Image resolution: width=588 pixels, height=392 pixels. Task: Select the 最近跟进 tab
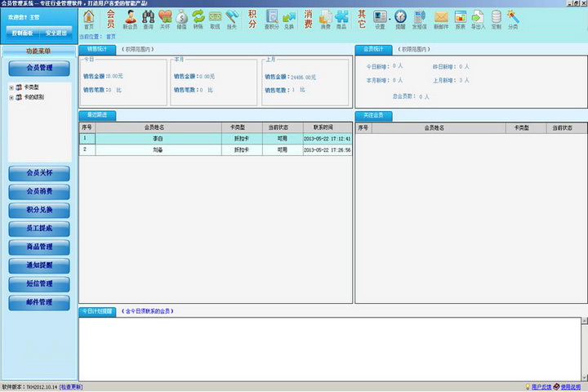[x=97, y=115]
